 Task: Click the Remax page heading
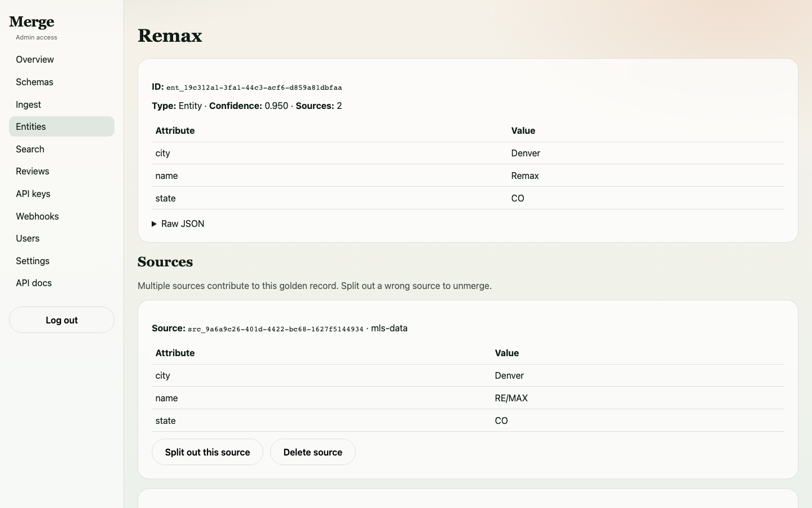tap(170, 36)
